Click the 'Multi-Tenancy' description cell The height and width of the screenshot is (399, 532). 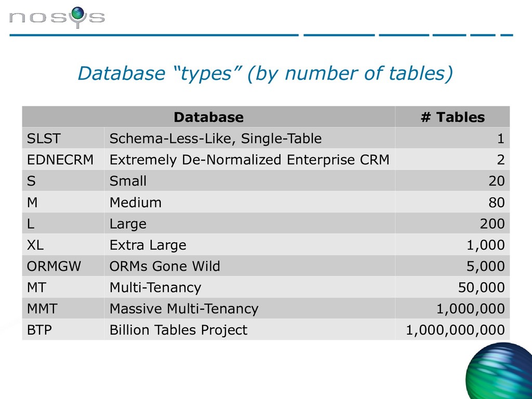tap(249, 287)
